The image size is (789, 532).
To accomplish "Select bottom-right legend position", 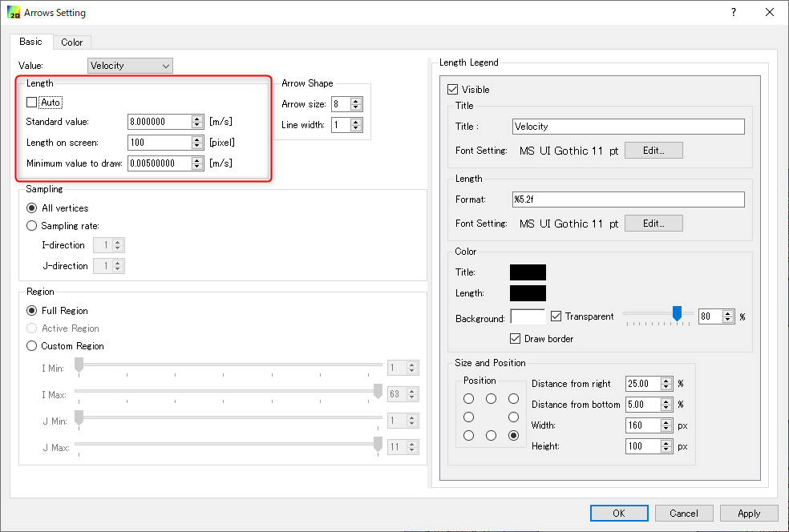I will [513, 436].
